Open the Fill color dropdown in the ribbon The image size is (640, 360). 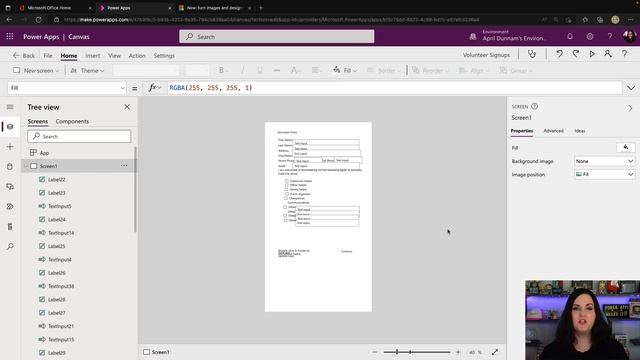coord(345,71)
